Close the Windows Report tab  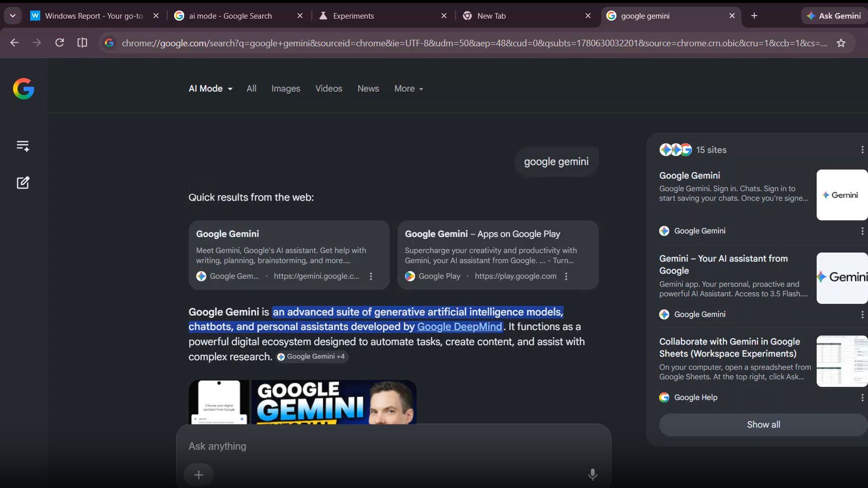[156, 16]
